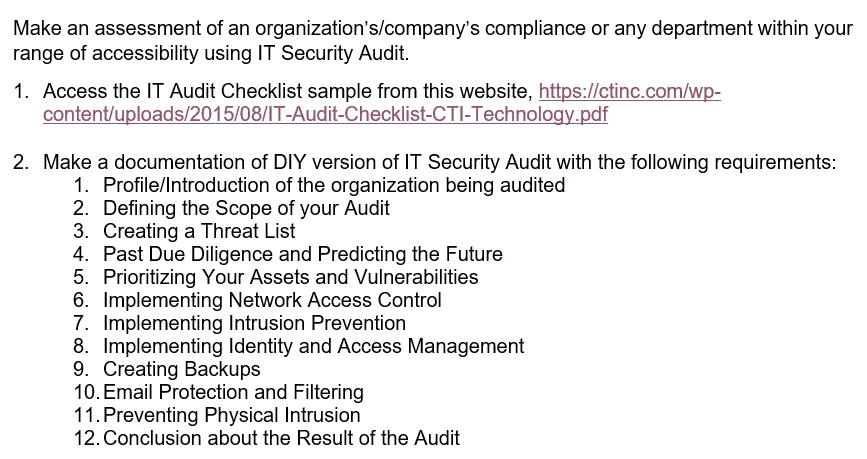Screen dimensions: 867x459
Task: Click 'range of accessibility using IT Security Audit' line
Action: coord(211,53)
